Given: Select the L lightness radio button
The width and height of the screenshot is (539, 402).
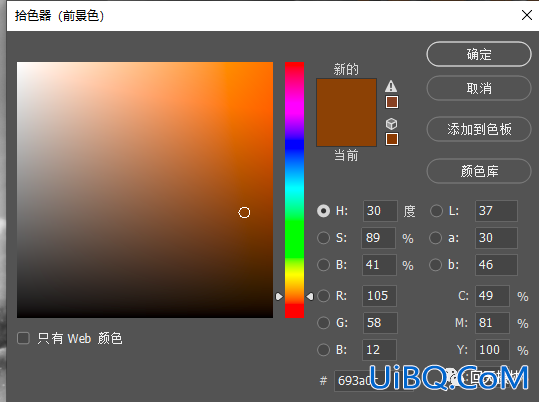Looking at the screenshot, I should pos(436,211).
